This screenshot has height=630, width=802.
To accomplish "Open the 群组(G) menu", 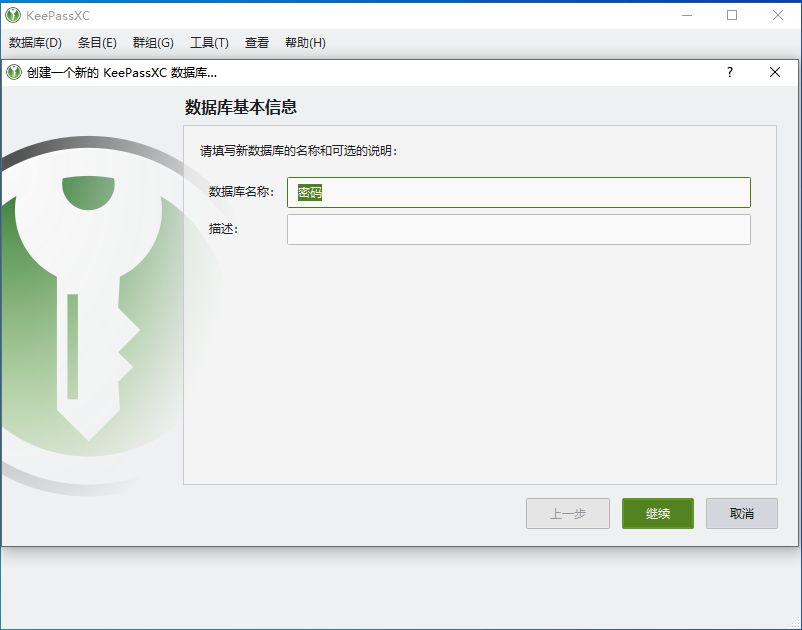I will coord(153,42).
